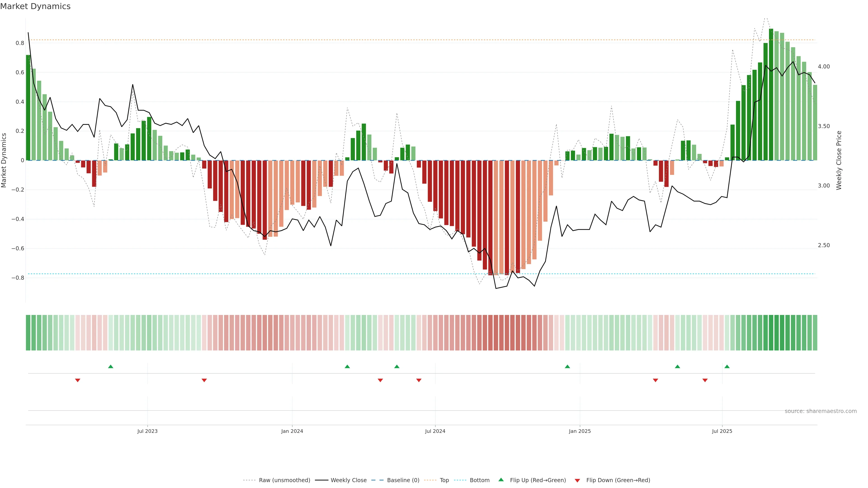Screen dimensions: 868x488
Task: Toggle the Baseline (0) legend entry
Action: 403,480
